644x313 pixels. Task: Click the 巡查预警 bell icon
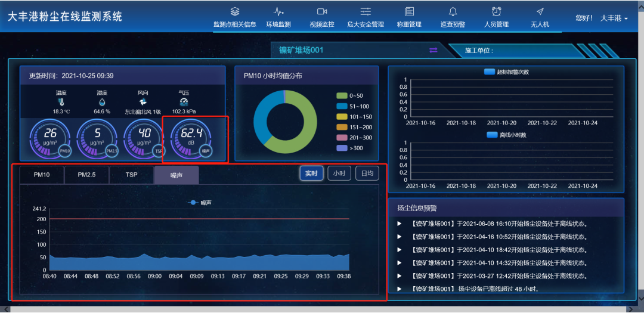click(453, 11)
